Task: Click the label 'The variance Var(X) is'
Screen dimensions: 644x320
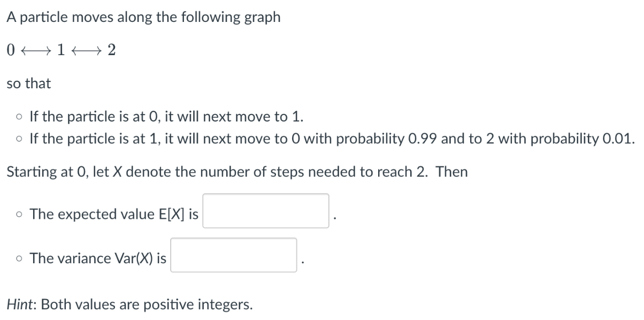Action: pyautogui.click(x=98, y=258)
